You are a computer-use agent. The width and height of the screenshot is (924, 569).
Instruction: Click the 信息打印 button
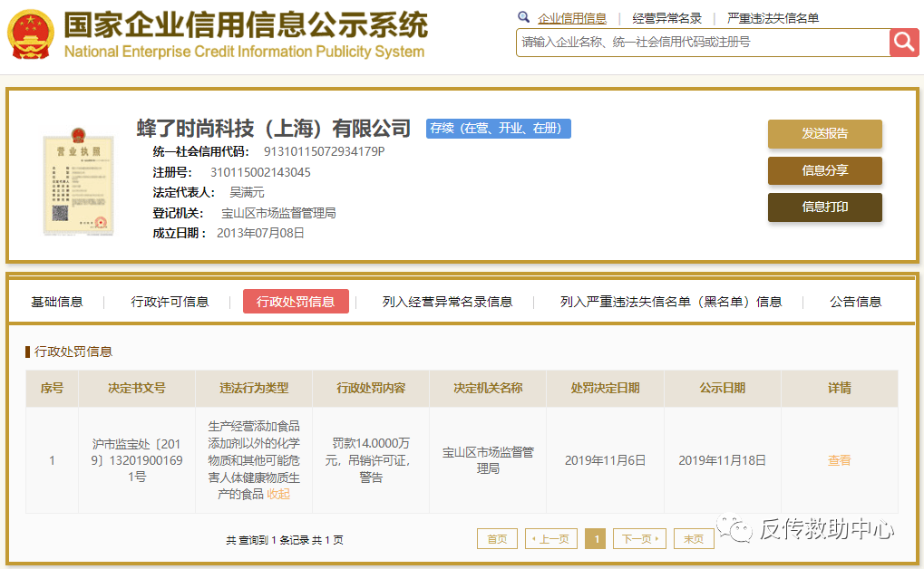tap(824, 207)
